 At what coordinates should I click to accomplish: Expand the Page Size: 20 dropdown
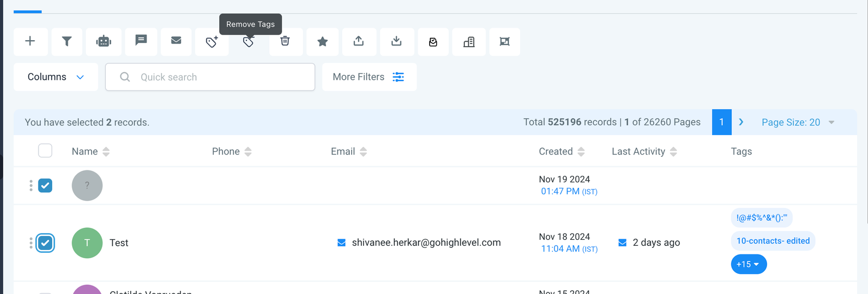[797, 123]
